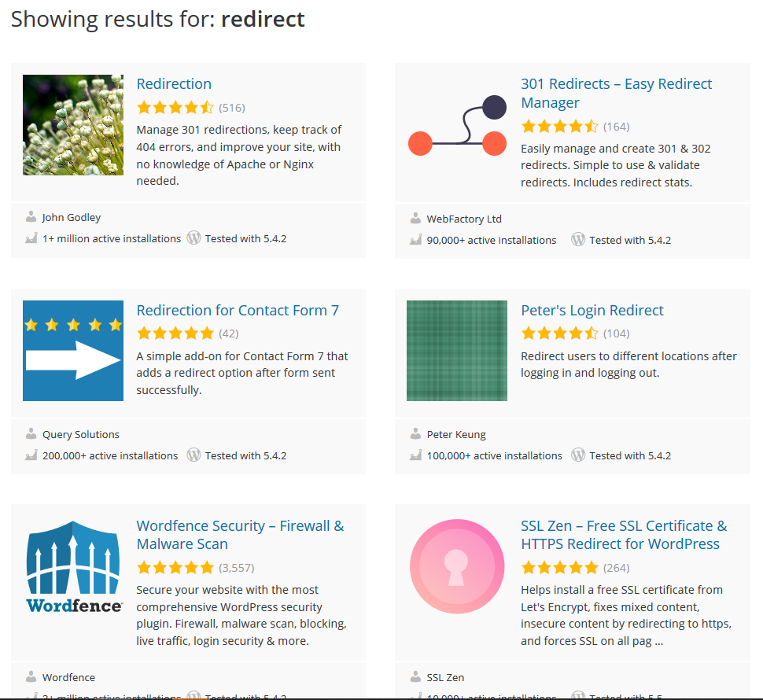Open the Redirection plugin title link

pyautogui.click(x=174, y=84)
